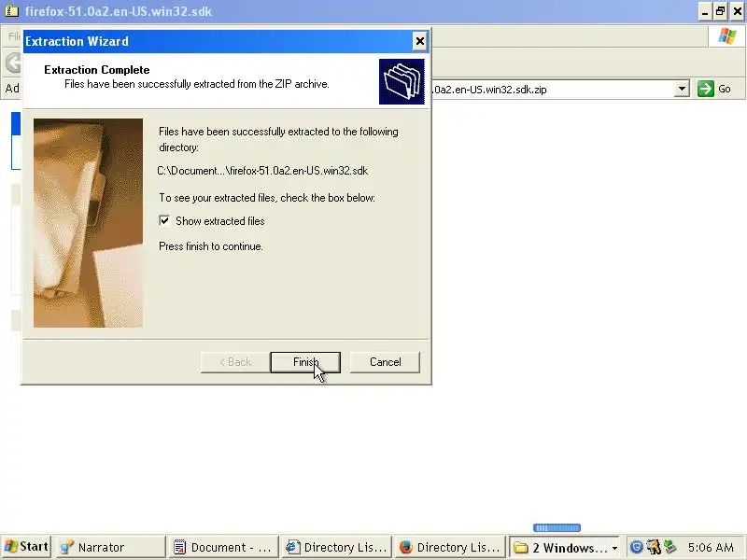Cancel the Extraction Wizard
This screenshot has width=747, height=560.
385,362
